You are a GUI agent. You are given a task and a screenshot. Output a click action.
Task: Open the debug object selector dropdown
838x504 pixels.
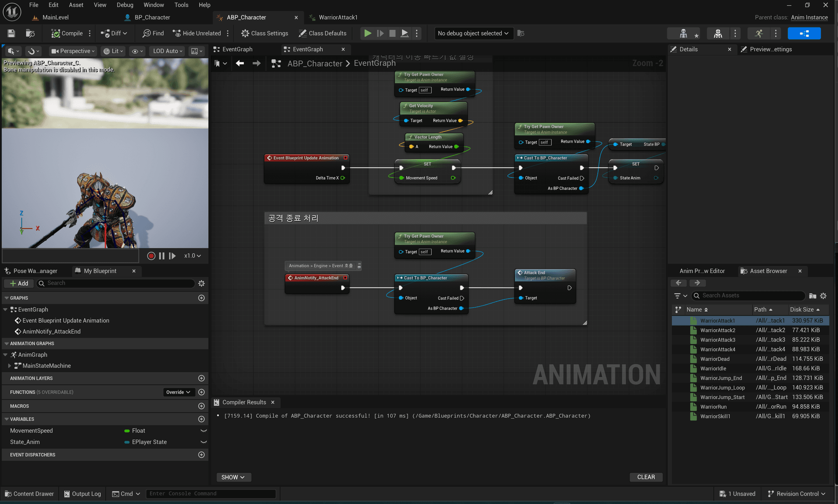(x=473, y=34)
